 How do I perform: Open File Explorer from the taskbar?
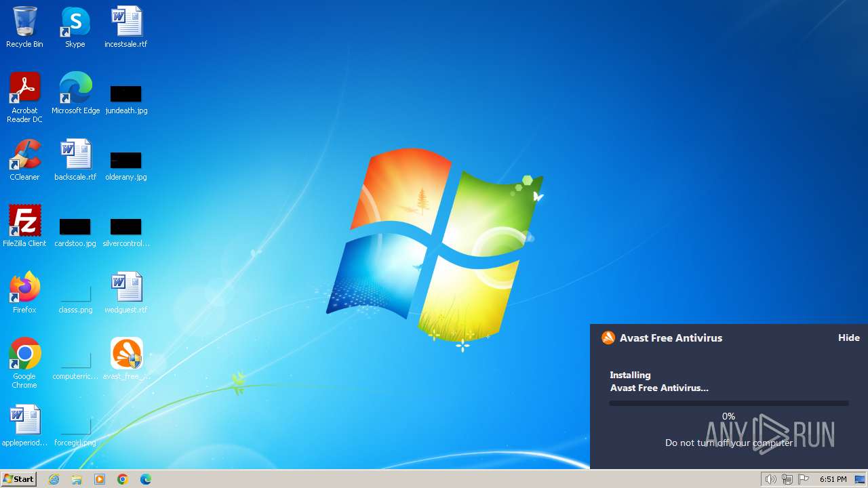[x=77, y=479]
